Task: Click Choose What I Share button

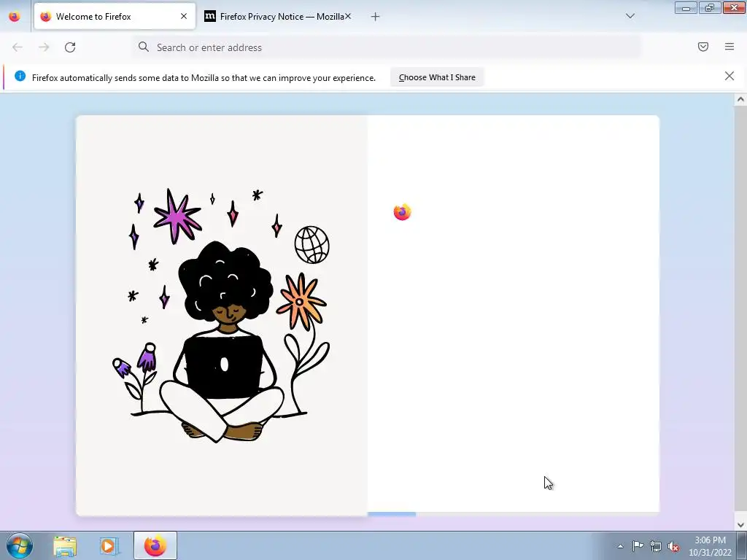Action: (x=437, y=77)
